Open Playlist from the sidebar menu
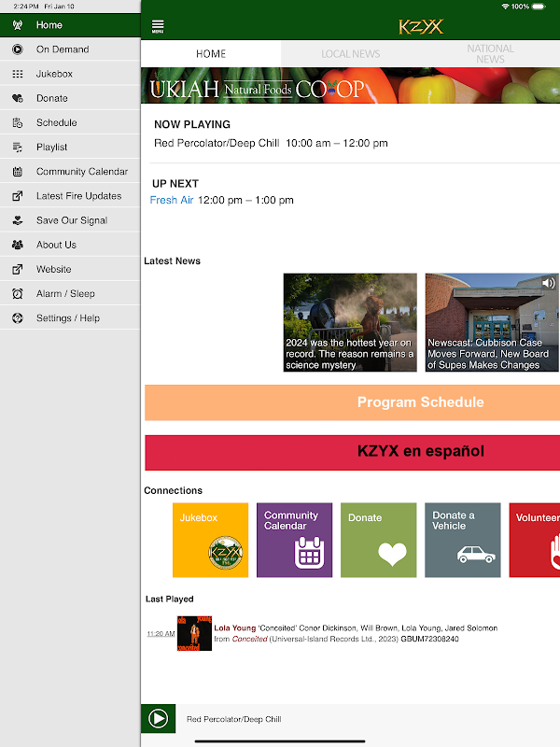The image size is (560, 747). click(x=71, y=148)
